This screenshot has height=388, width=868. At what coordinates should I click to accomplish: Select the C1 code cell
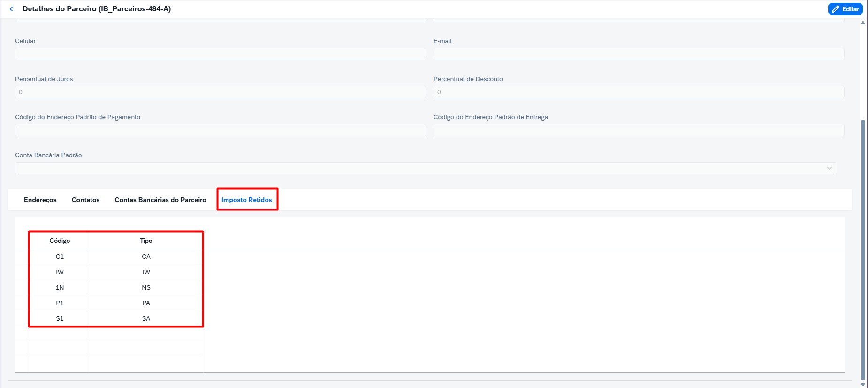pyautogui.click(x=60, y=256)
